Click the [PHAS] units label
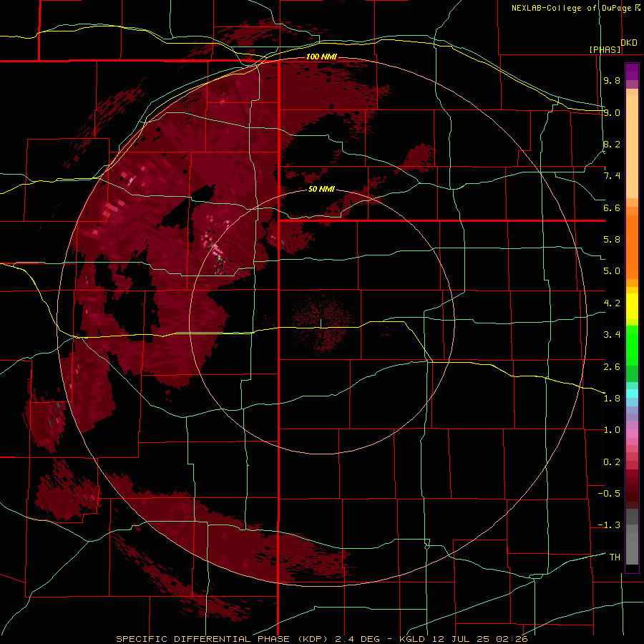The height and width of the screenshot is (644, 644). [x=605, y=49]
